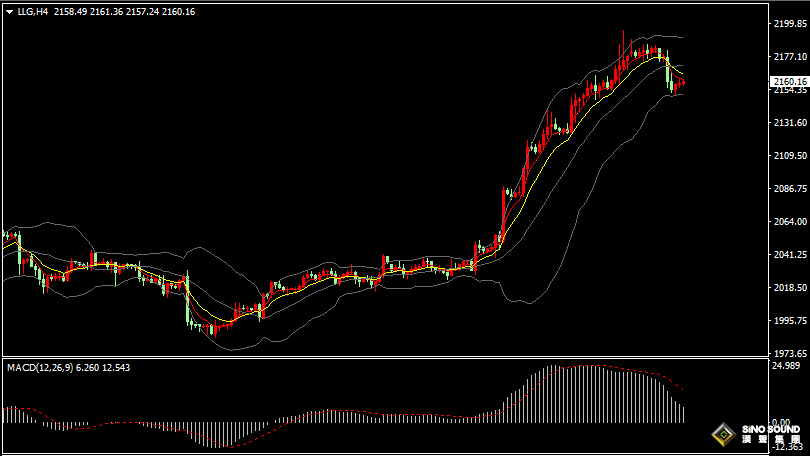This screenshot has width=810, height=456.
Task: Select the 2109.10 level on price axis
Action: [x=789, y=156]
